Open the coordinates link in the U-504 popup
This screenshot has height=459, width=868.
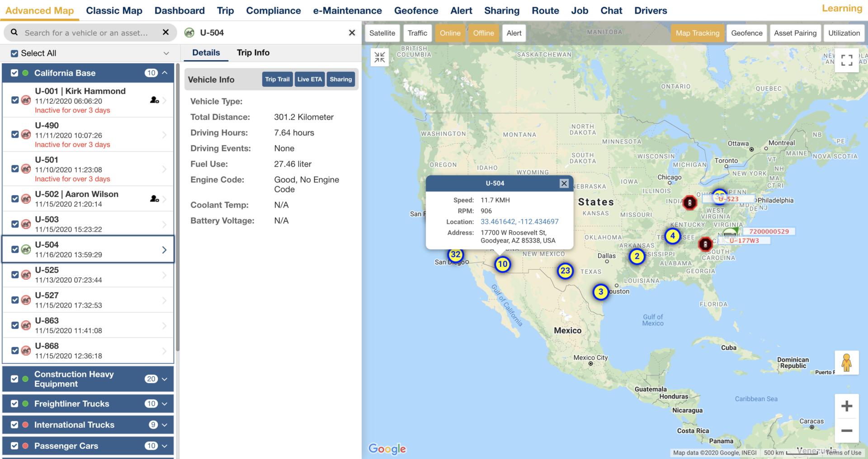[x=519, y=221]
